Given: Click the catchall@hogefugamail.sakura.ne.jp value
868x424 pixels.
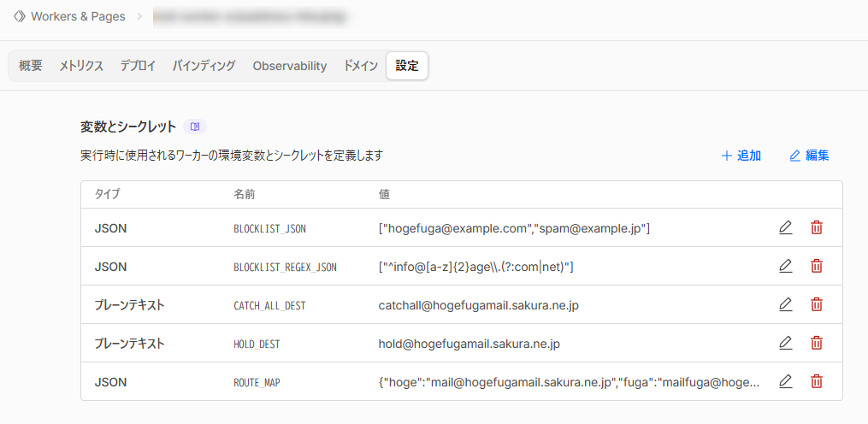Looking at the screenshot, I should 479,305.
